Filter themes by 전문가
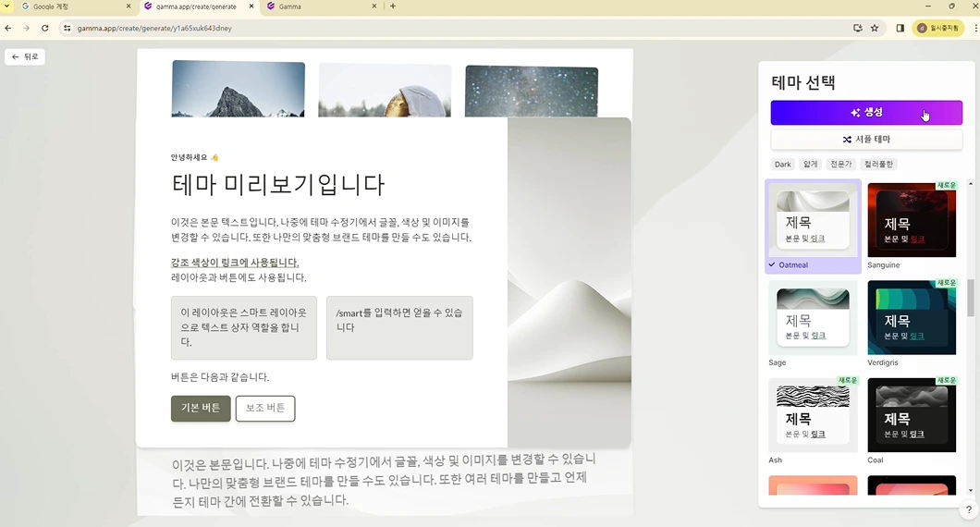 click(x=840, y=165)
